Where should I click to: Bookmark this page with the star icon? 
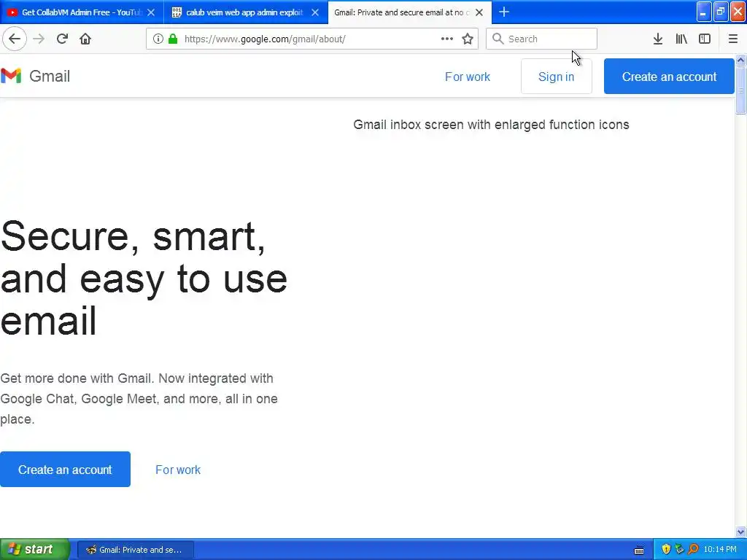[468, 39]
